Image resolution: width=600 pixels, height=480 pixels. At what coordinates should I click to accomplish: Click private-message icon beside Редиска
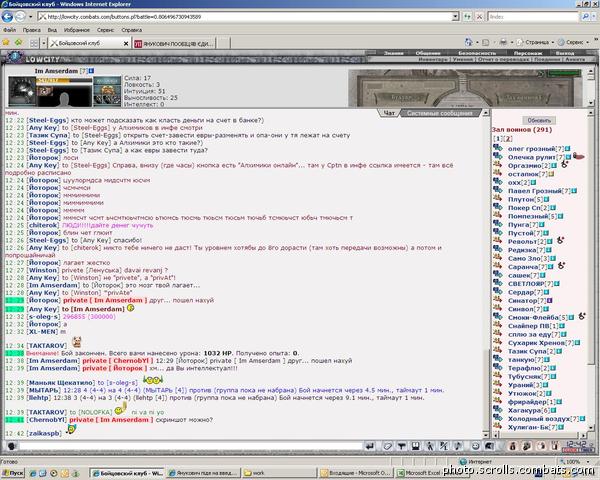coord(497,249)
